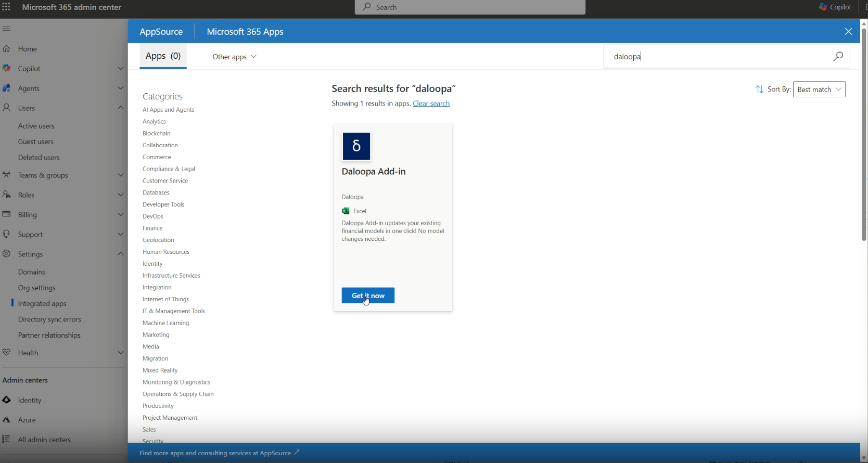Click the Clear search link
Viewport: 868px width, 463px height.
click(x=431, y=104)
